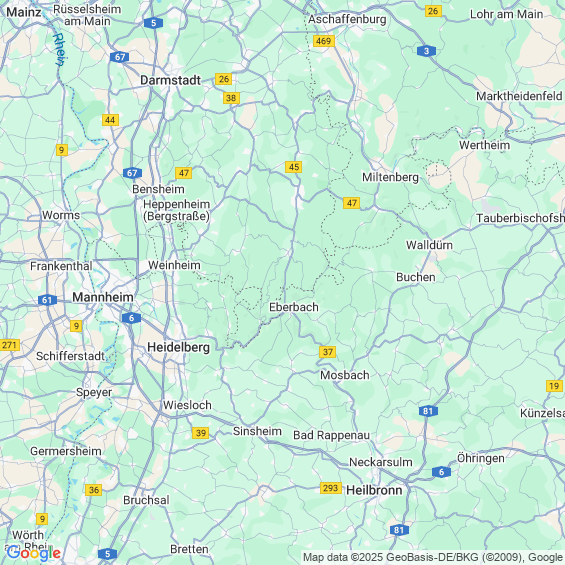Click the yellow 271 road shield
The image size is (565, 565).
[x=9, y=345]
